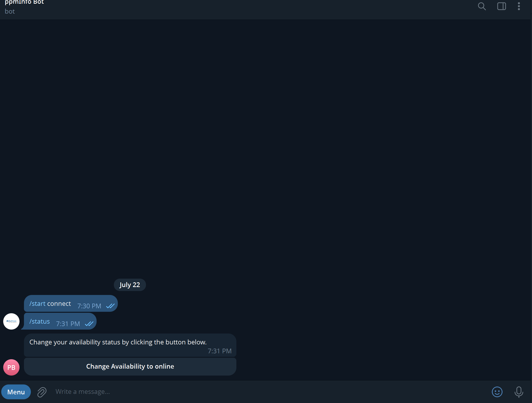
Task: Select the availability status bot message bubble
Action: [130, 345]
